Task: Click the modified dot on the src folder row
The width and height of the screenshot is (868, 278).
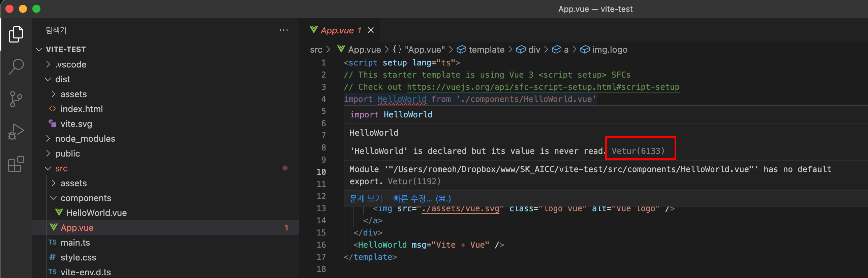Action: pos(285,168)
